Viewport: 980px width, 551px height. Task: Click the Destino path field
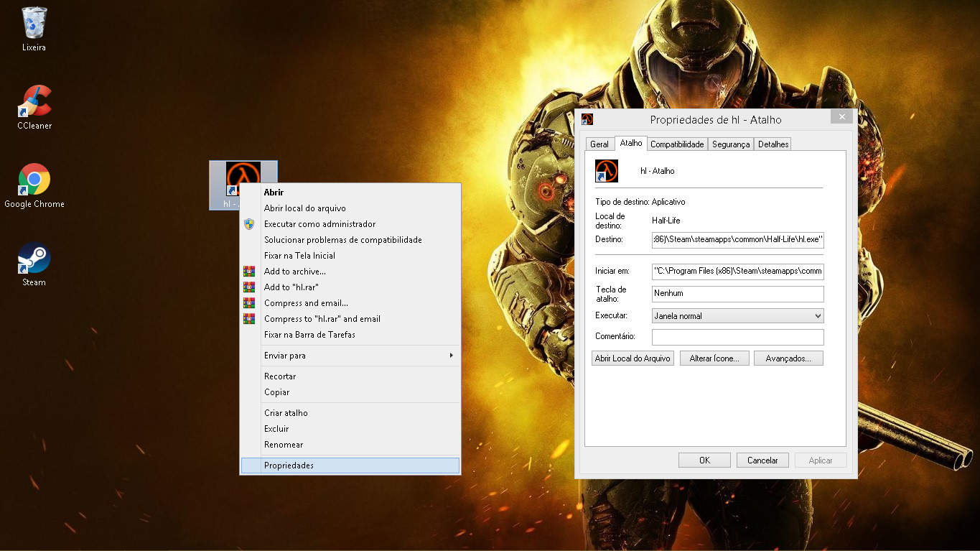[x=737, y=239]
